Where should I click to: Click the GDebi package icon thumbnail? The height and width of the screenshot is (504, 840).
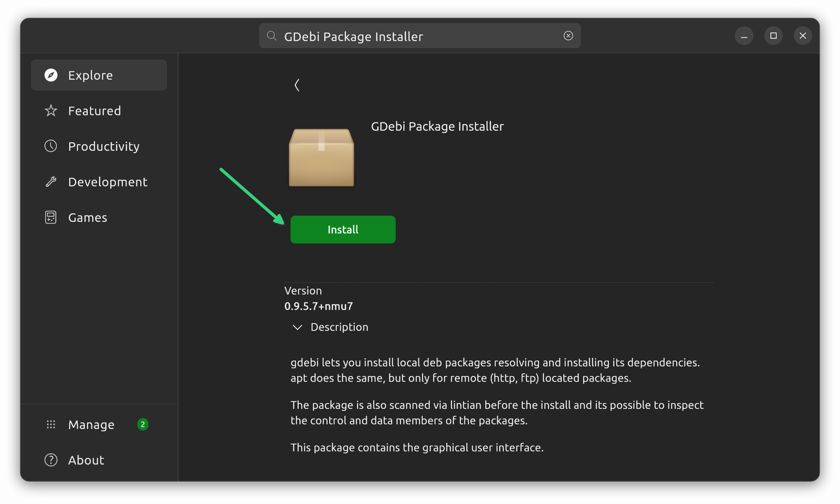click(321, 157)
